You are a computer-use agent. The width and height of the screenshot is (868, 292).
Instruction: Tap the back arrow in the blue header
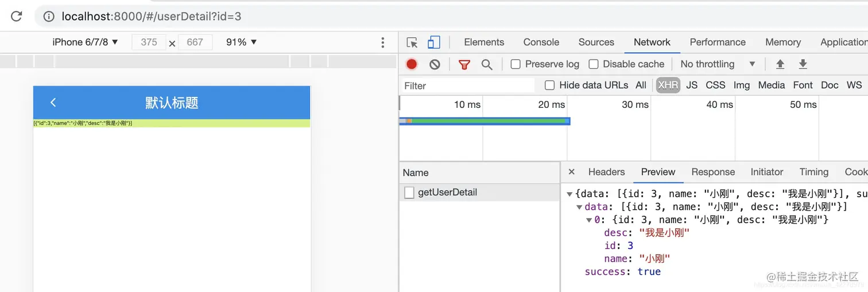(53, 102)
